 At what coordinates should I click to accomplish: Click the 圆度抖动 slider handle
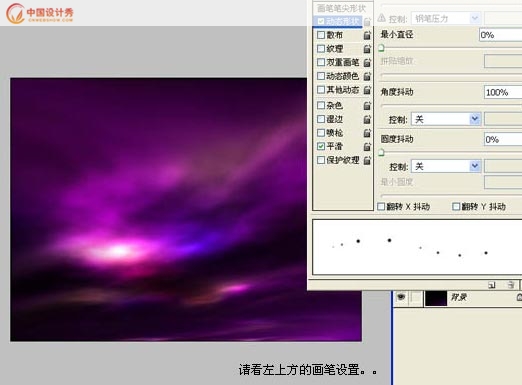pos(381,153)
